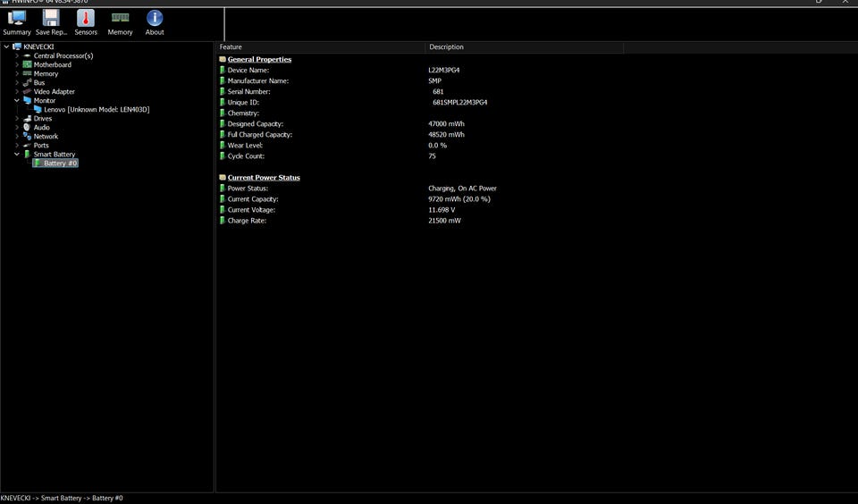Click the Central Processor(s) chip icon
This screenshot has height=504, width=858.
click(28, 55)
